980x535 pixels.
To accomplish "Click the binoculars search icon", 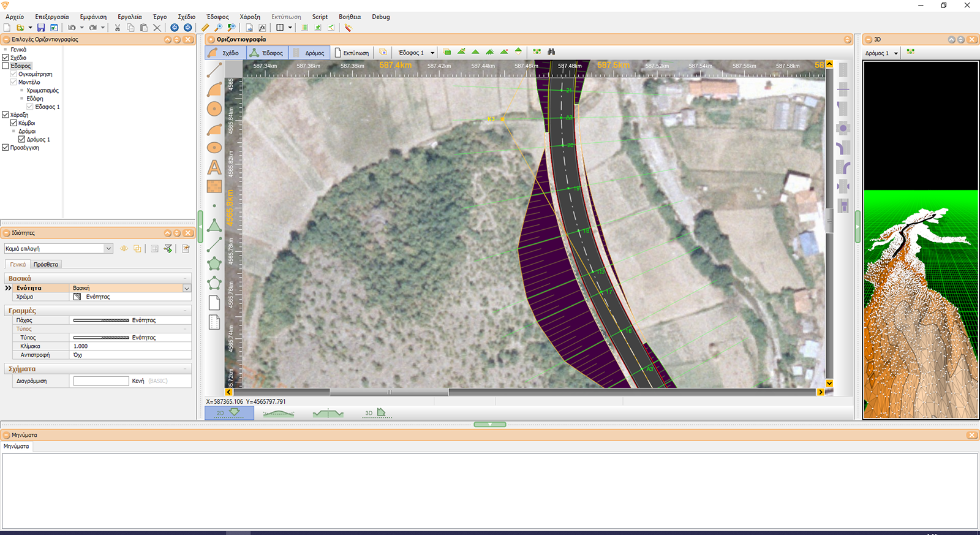I will point(551,52).
